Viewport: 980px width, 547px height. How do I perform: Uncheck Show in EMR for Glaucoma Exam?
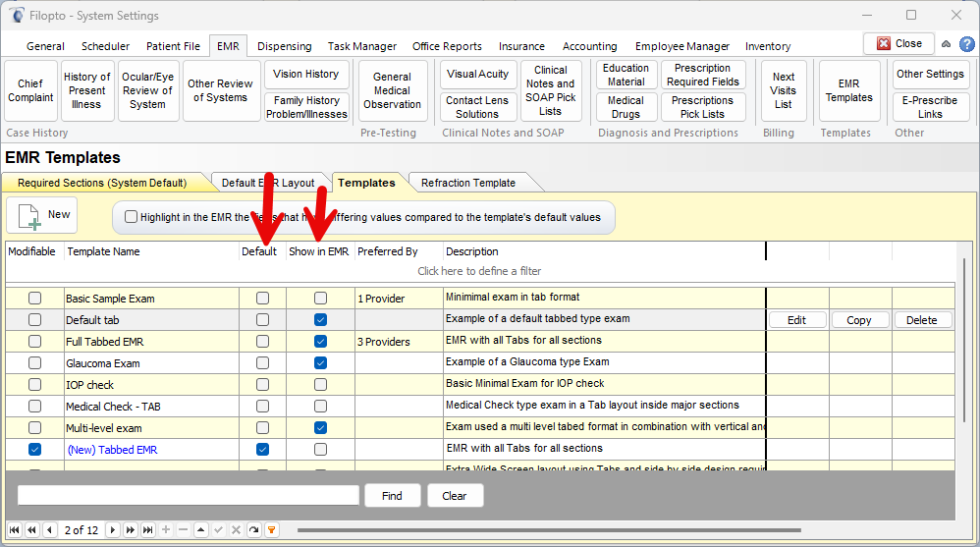(321, 362)
